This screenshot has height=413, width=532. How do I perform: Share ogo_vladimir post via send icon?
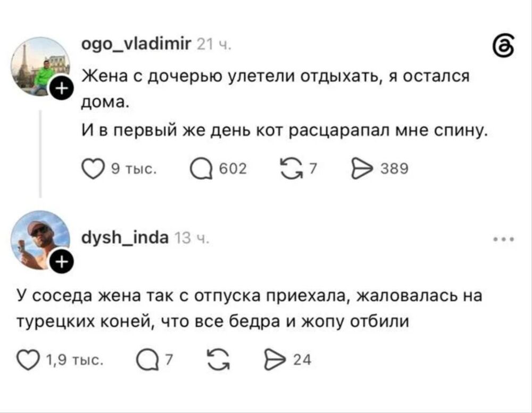[362, 169]
